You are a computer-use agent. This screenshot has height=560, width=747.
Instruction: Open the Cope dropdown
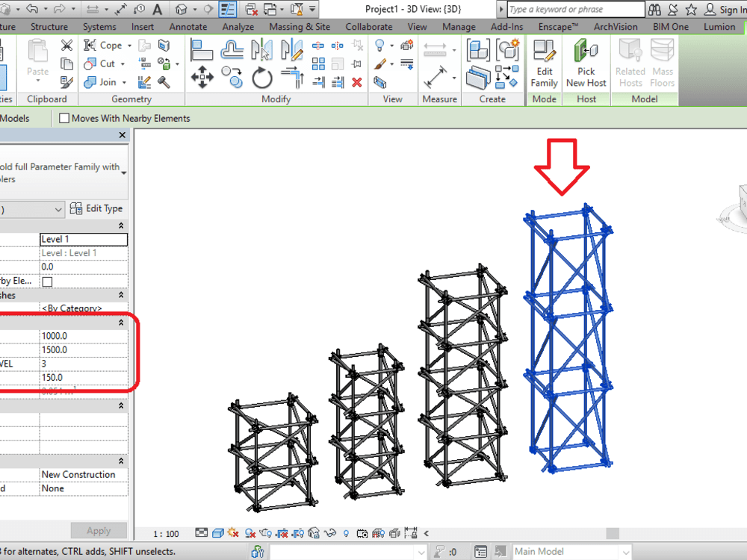click(129, 46)
